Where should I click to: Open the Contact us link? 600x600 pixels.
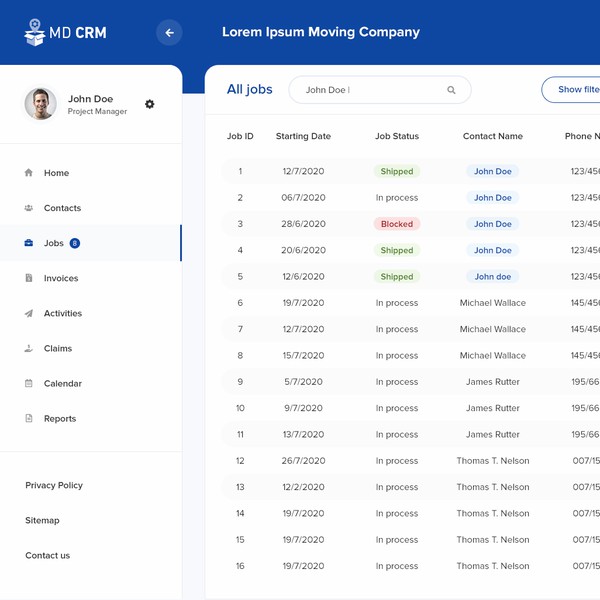[47, 555]
